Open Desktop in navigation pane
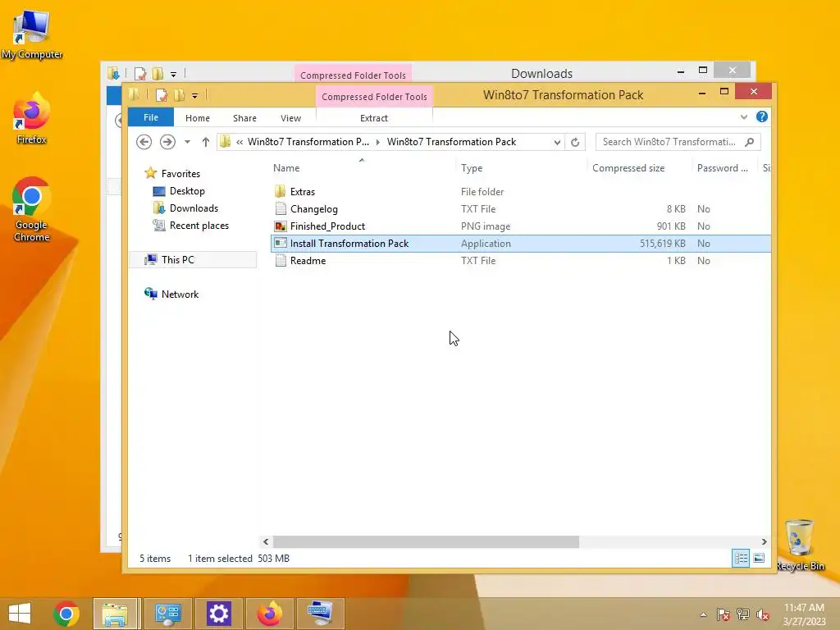 pos(187,190)
